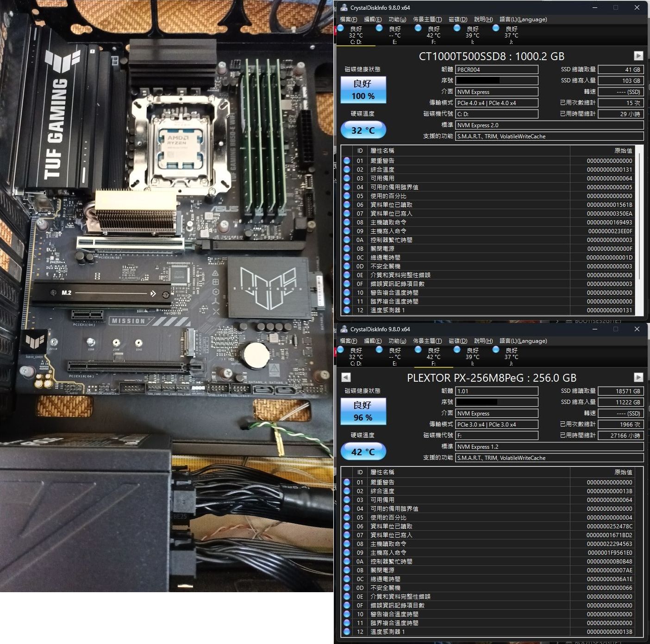Open the 佈景主題(T) menu in the top window

(427, 19)
